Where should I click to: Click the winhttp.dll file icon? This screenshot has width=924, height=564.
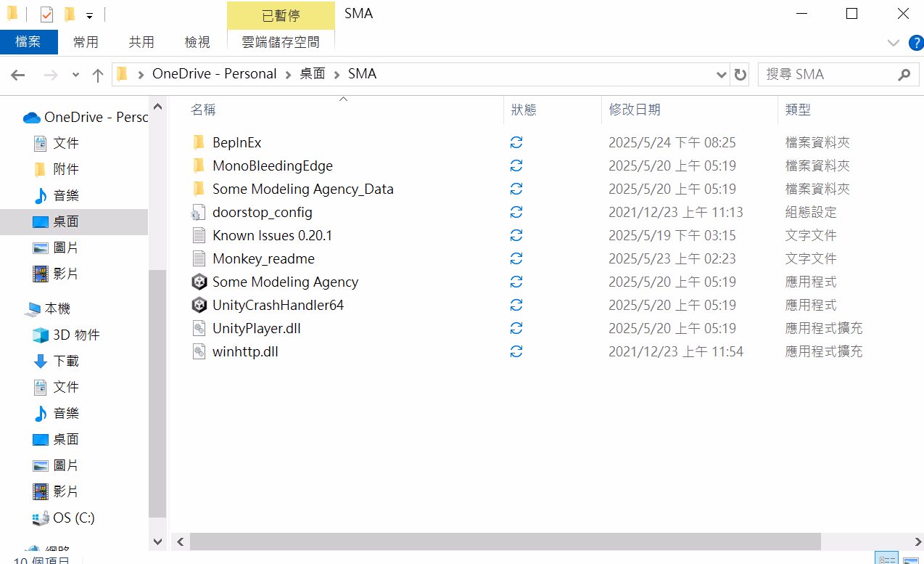pos(199,351)
